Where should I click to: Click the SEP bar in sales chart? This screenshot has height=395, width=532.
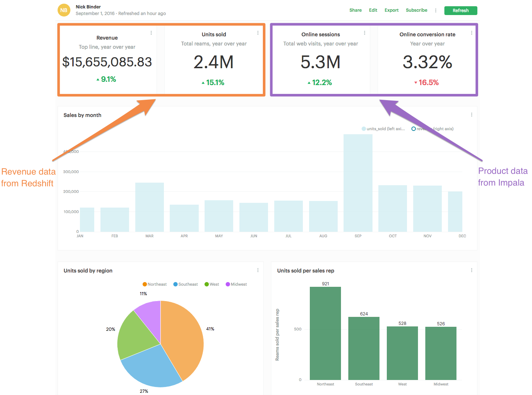tap(358, 183)
